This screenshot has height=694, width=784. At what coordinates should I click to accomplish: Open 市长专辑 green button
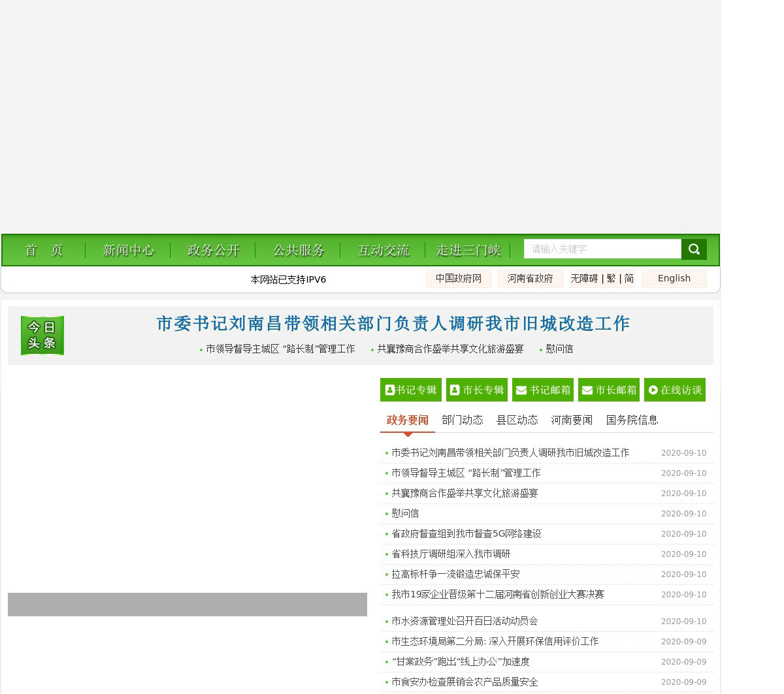477,390
